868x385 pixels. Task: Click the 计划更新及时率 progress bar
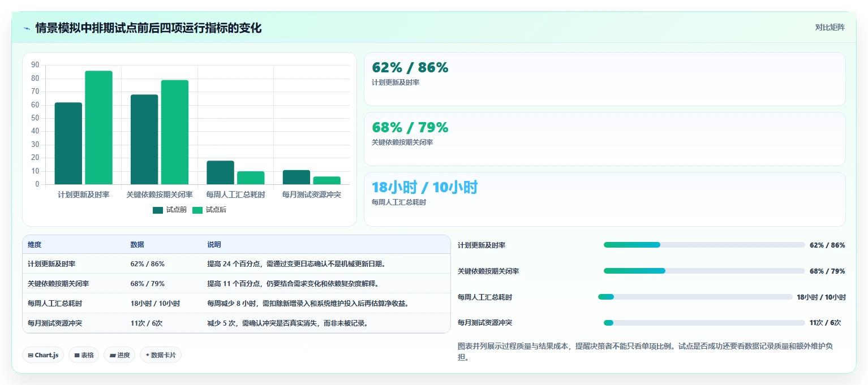[704, 245]
